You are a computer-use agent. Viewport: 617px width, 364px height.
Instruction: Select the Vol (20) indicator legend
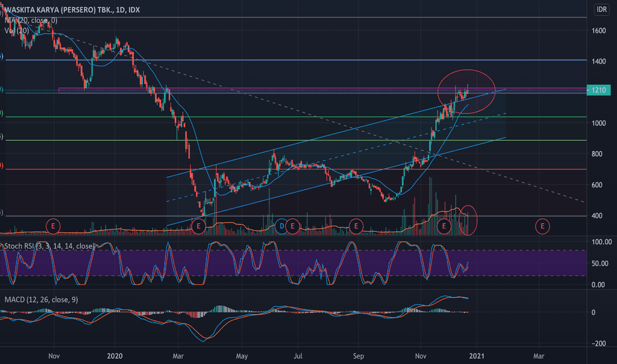pos(17,30)
